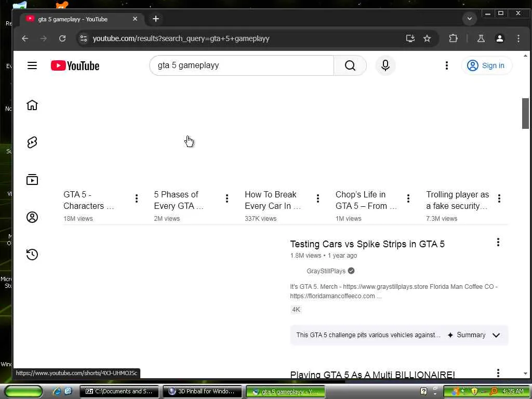Open the You account sidebar icon

coord(32,217)
